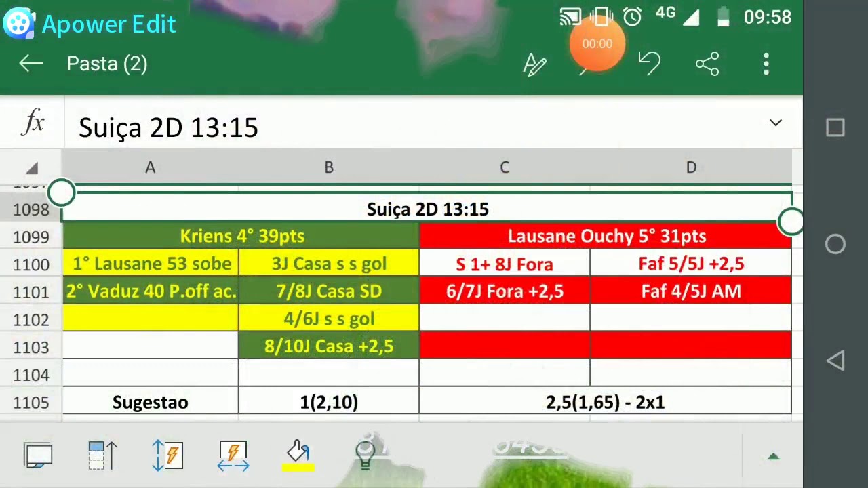868x488 pixels.
Task: Select row 1102 header
Action: coord(31,320)
